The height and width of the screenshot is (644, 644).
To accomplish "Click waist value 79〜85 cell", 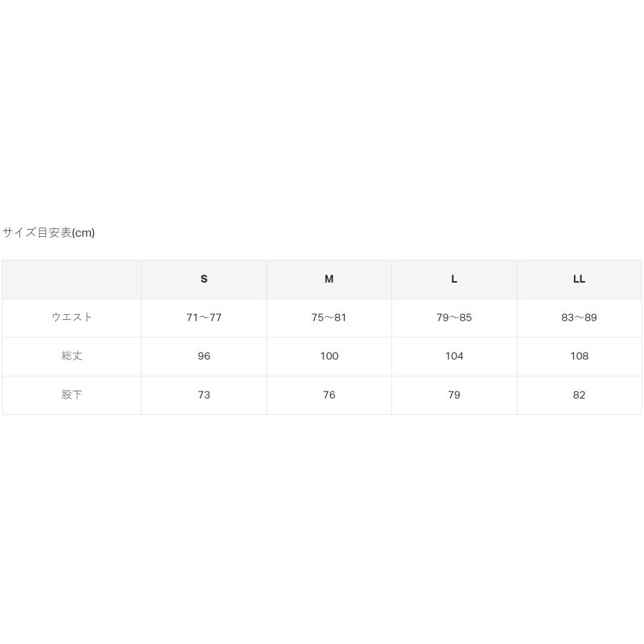I will pyautogui.click(x=454, y=318).
